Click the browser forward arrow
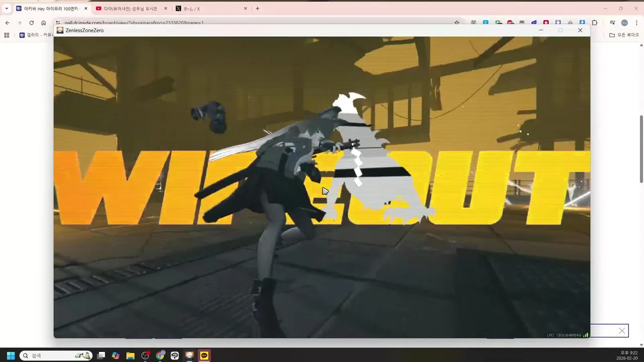The image size is (644, 362). [x=19, y=23]
